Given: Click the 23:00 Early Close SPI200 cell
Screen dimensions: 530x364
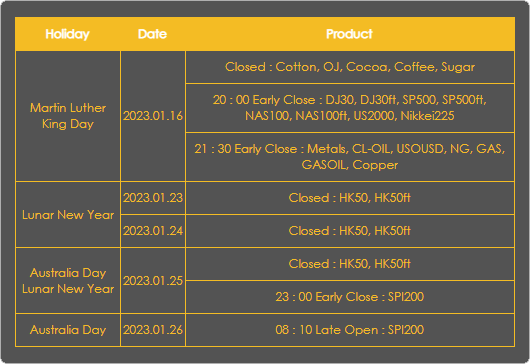Looking at the screenshot, I should coord(350,297).
